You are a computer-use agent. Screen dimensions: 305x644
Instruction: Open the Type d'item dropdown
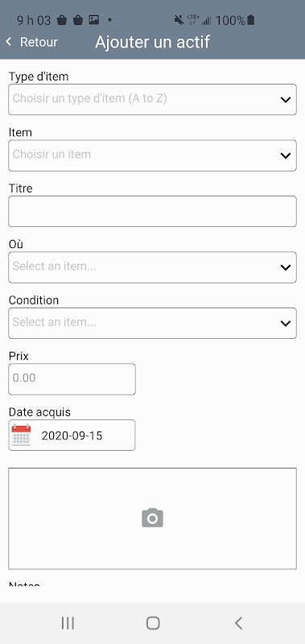pos(152,99)
